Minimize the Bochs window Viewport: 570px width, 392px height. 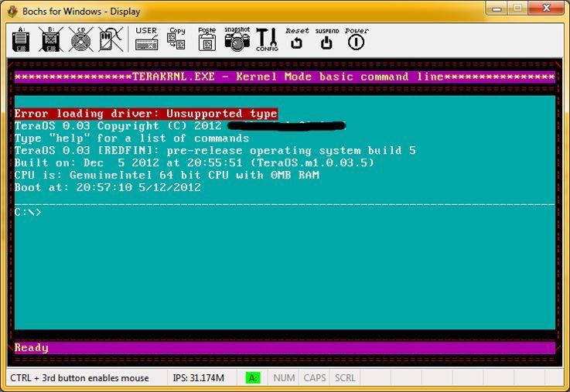click(x=497, y=9)
